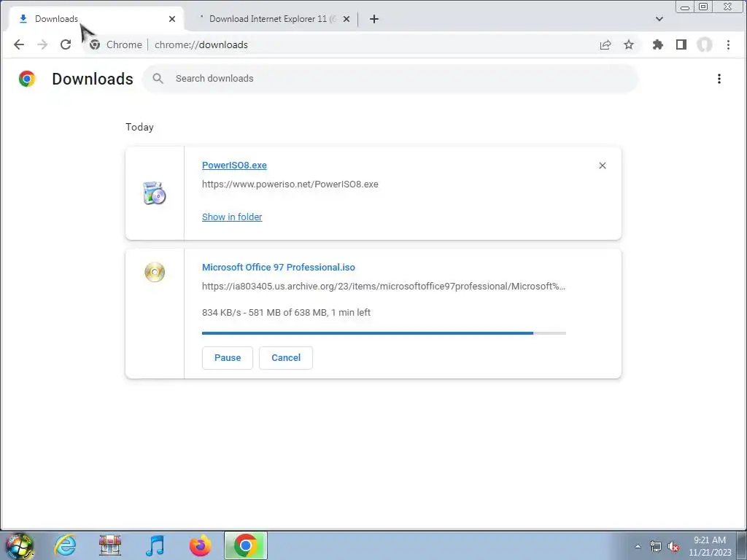Pause the Office 97 ISO download
The width and height of the screenshot is (747, 560).
click(x=228, y=358)
